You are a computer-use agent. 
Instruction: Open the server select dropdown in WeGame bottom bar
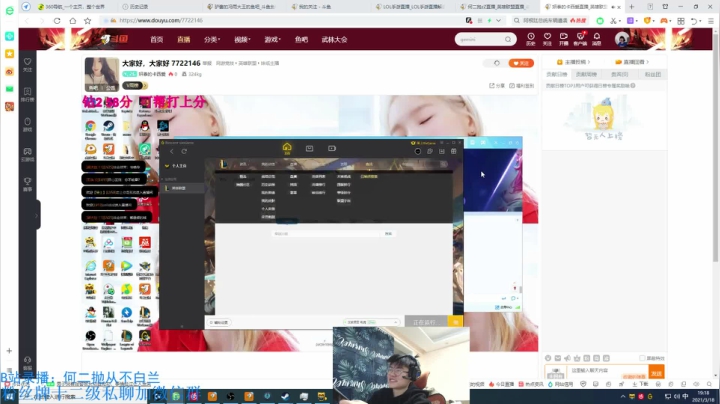click(371, 322)
